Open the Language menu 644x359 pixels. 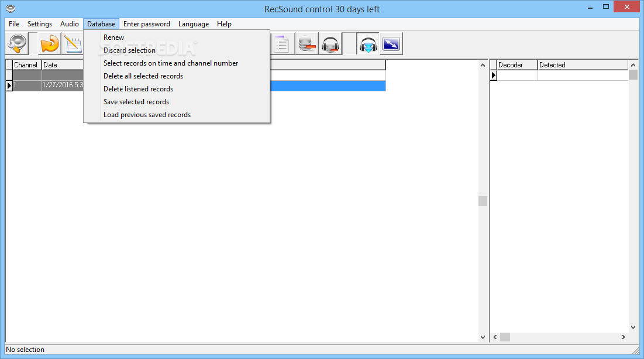click(x=194, y=24)
